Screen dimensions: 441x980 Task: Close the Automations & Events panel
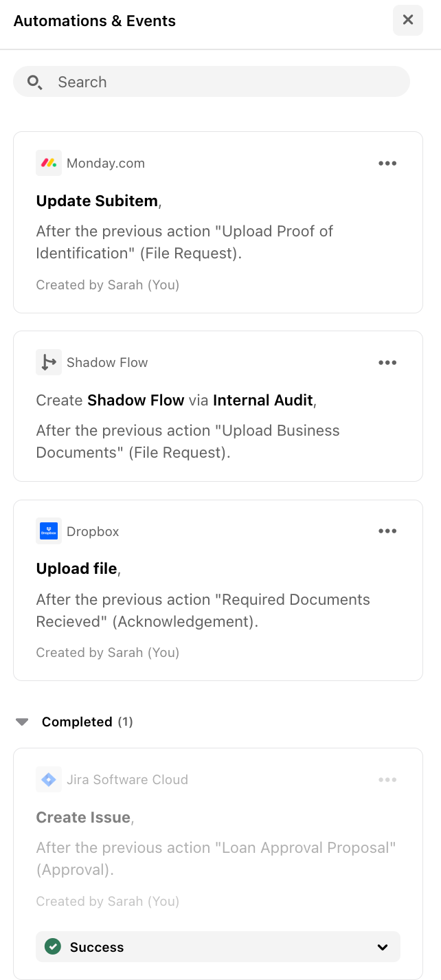[408, 20]
